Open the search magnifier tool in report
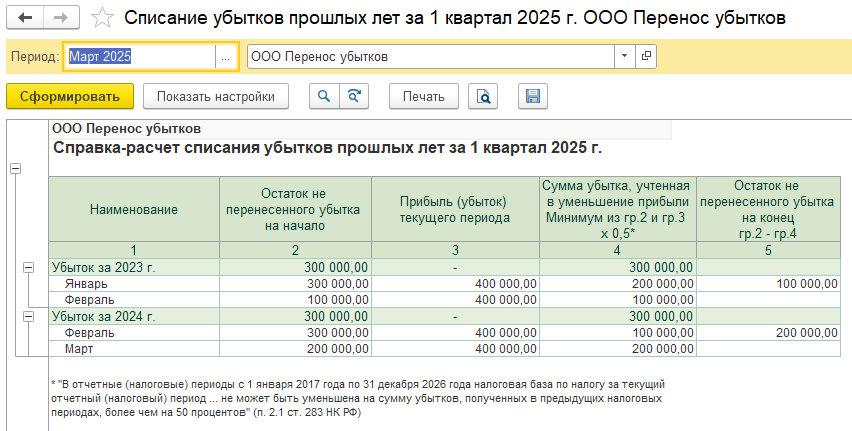 pos(323,96)
